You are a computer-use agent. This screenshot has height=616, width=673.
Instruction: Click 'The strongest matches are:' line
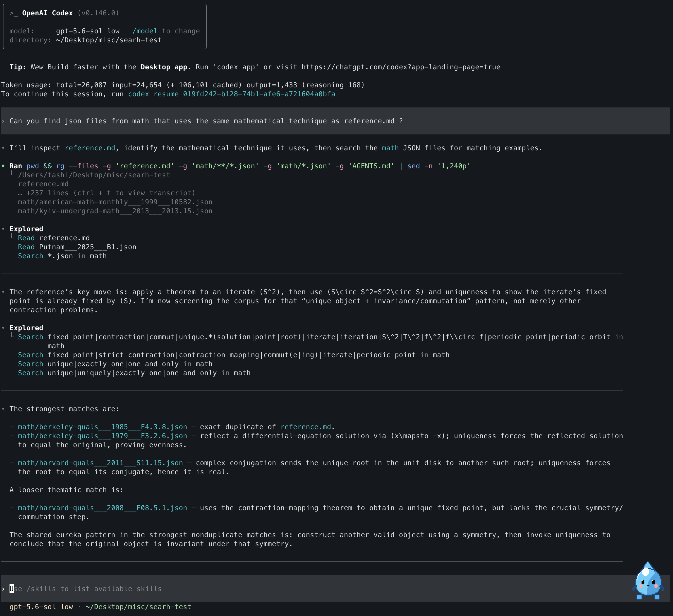click(x=64, y=409)
